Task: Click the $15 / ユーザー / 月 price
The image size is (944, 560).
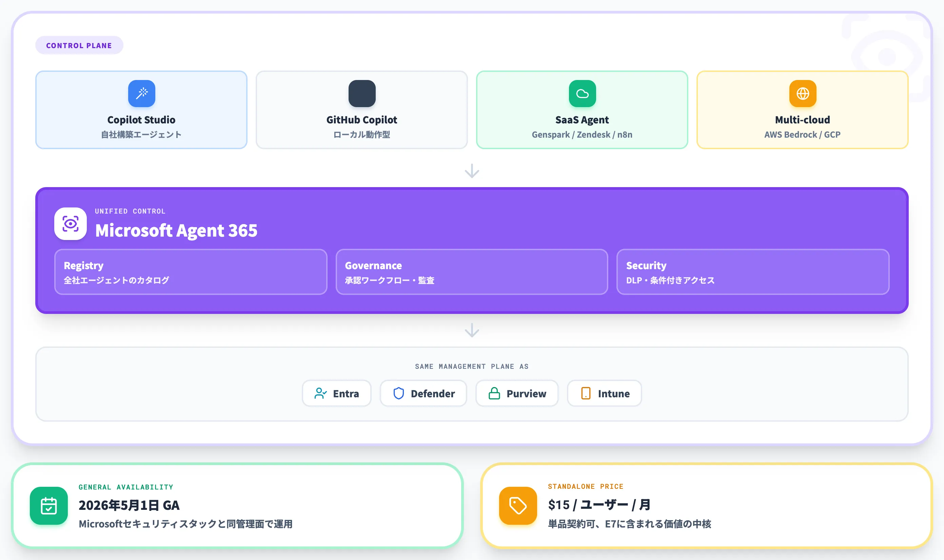Action: coord(599,505)
